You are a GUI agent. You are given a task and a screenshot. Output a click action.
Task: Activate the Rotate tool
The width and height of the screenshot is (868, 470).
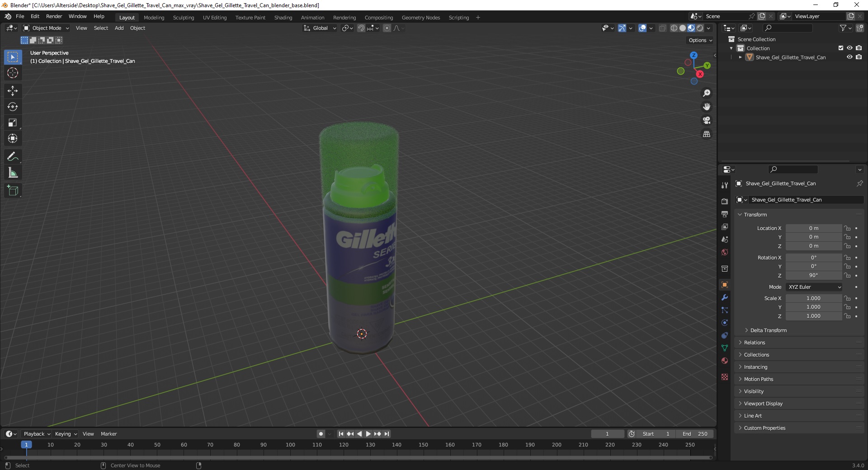click(13, 107)
